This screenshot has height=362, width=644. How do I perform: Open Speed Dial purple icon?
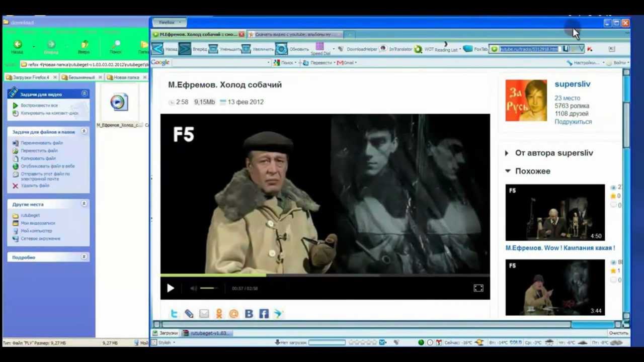(319, 47)
